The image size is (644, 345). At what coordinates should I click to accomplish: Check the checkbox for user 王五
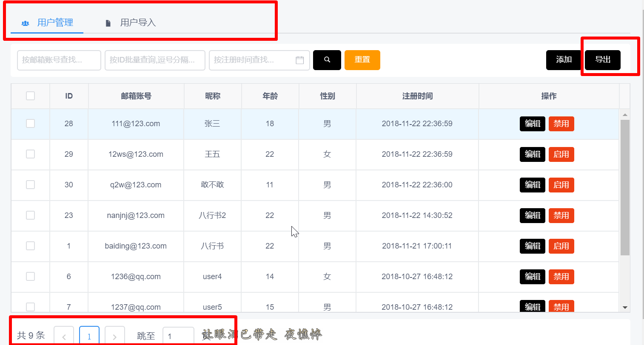(x=30, y=154)
